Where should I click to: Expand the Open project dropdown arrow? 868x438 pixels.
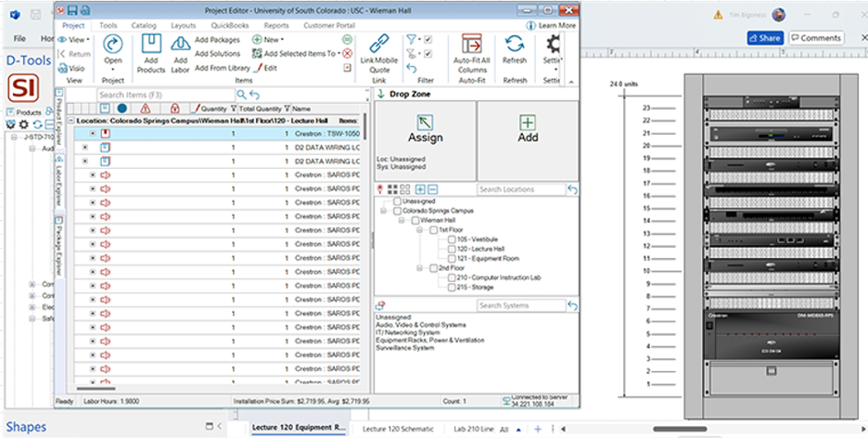113,69
